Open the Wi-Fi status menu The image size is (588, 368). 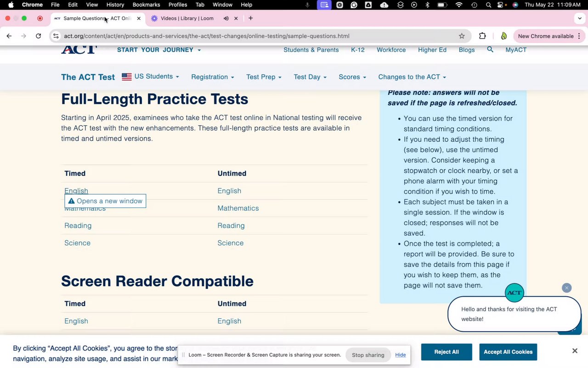[x=458, y=5]
